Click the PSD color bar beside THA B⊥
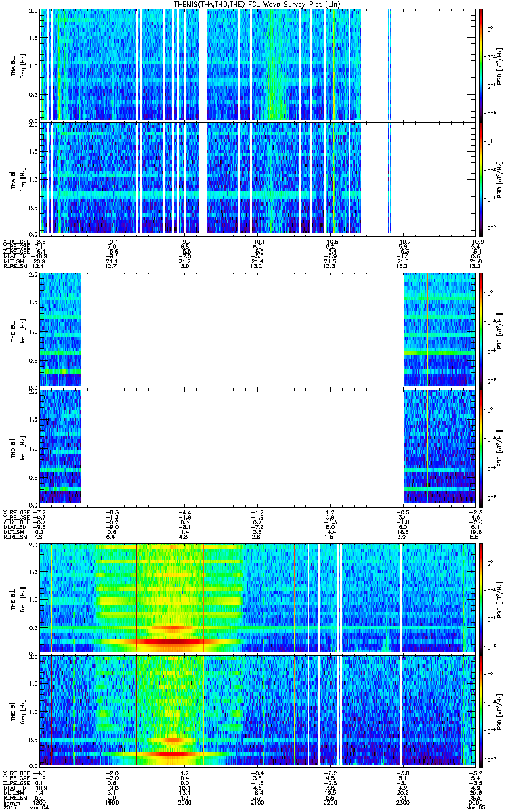 pos(481,65)
